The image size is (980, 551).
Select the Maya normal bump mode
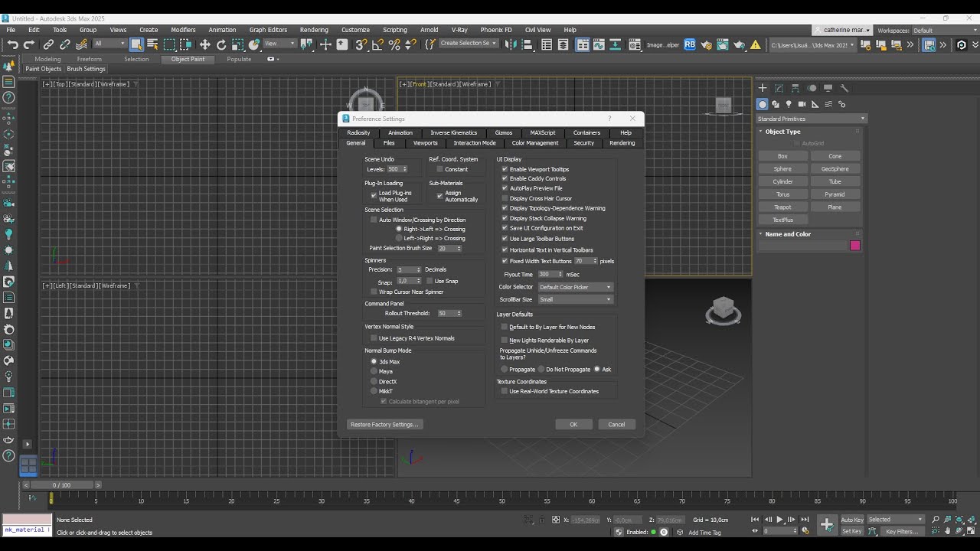pos(374,371)
